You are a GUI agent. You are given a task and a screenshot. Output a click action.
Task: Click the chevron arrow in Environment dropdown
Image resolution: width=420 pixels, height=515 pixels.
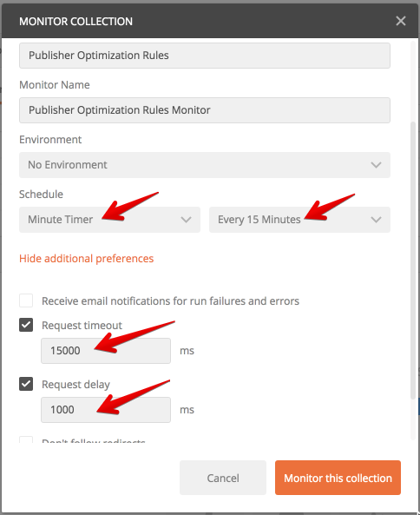[x=376, y=165]
